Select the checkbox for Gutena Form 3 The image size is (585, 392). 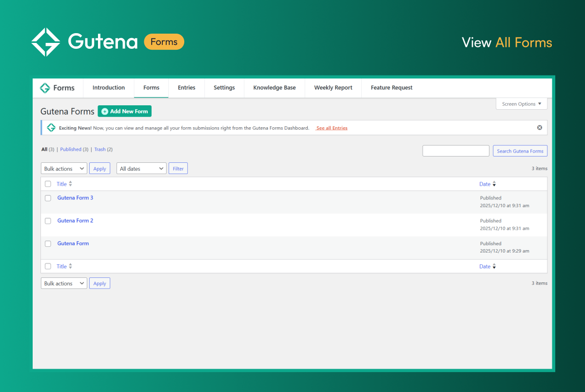48,198
